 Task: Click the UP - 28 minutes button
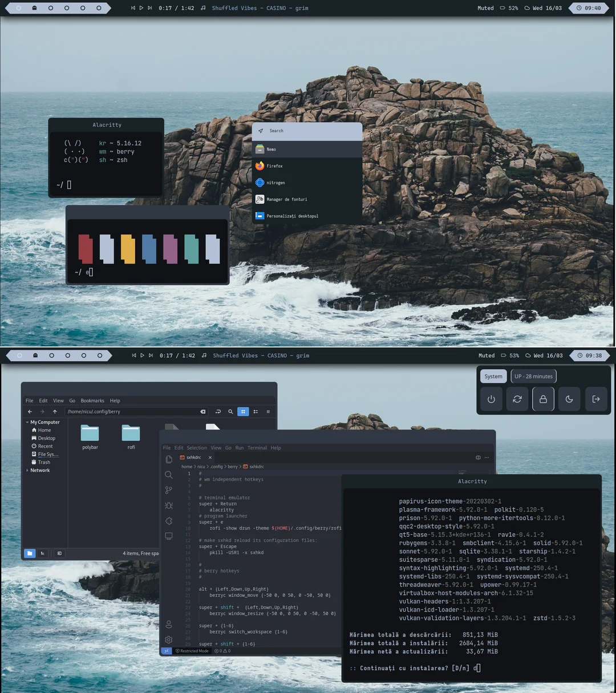pyautogui.click(x=533, y=376)
